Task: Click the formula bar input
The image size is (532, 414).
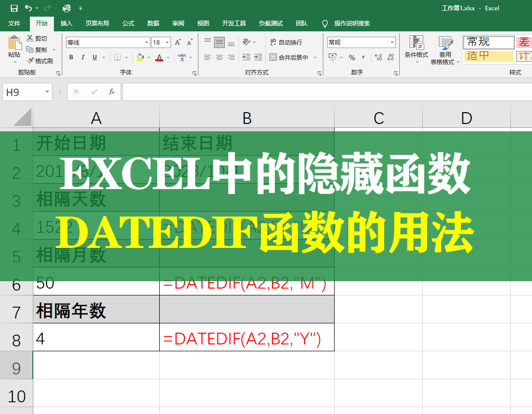Action: click(327, 92)
